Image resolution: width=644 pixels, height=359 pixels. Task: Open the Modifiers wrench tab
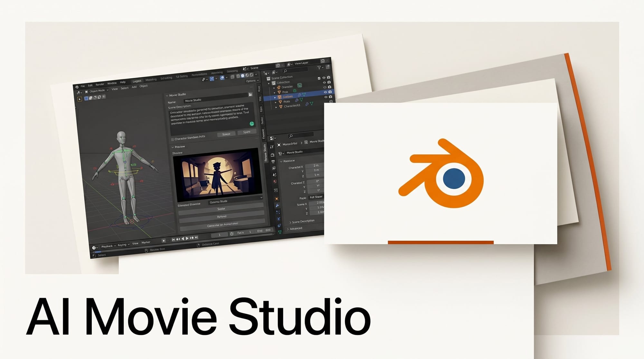[x=277, y=205]
